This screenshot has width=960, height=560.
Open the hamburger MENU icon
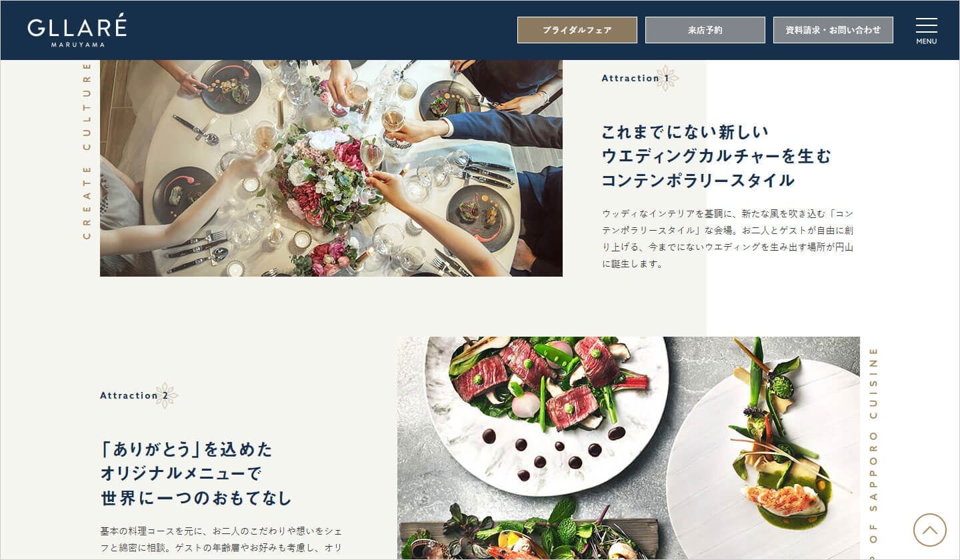click(x=926, y=31)
